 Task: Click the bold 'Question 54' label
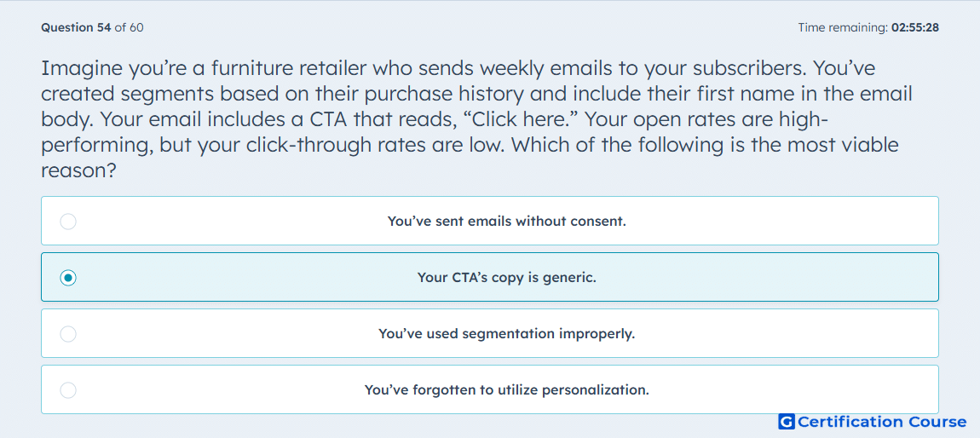pyautogui.click(x=76, y=27)
